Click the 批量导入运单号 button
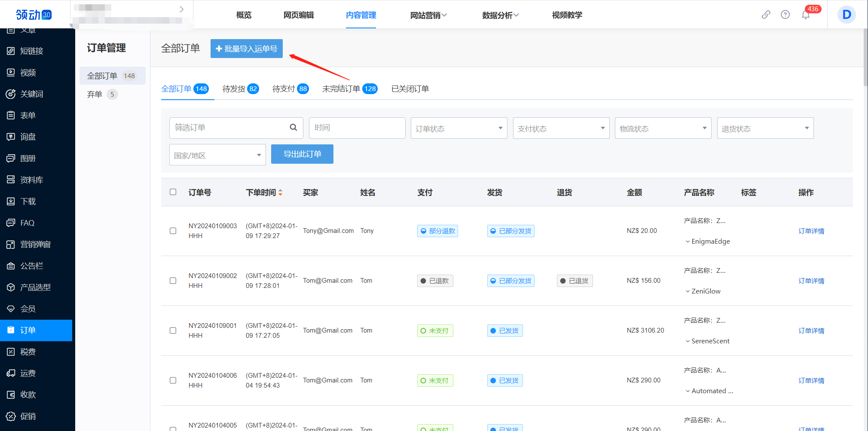 click(246, 49)
